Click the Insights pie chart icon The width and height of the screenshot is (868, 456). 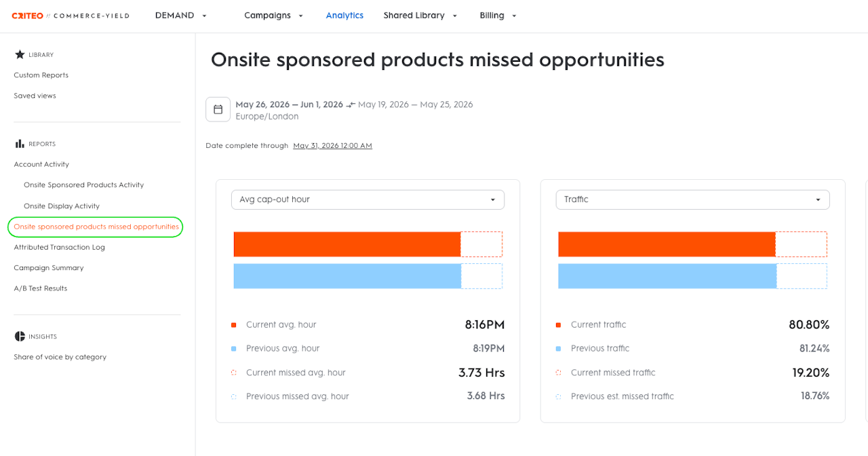[20, 337]
